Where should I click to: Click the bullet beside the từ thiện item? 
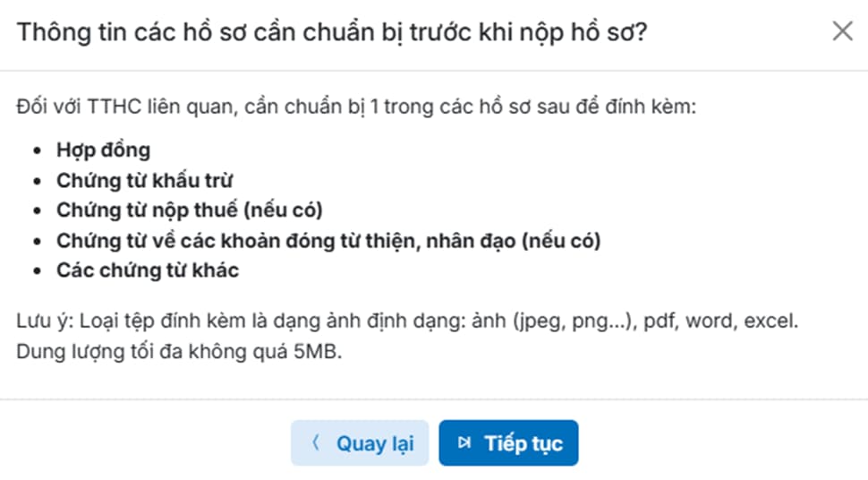coord(37,242)
